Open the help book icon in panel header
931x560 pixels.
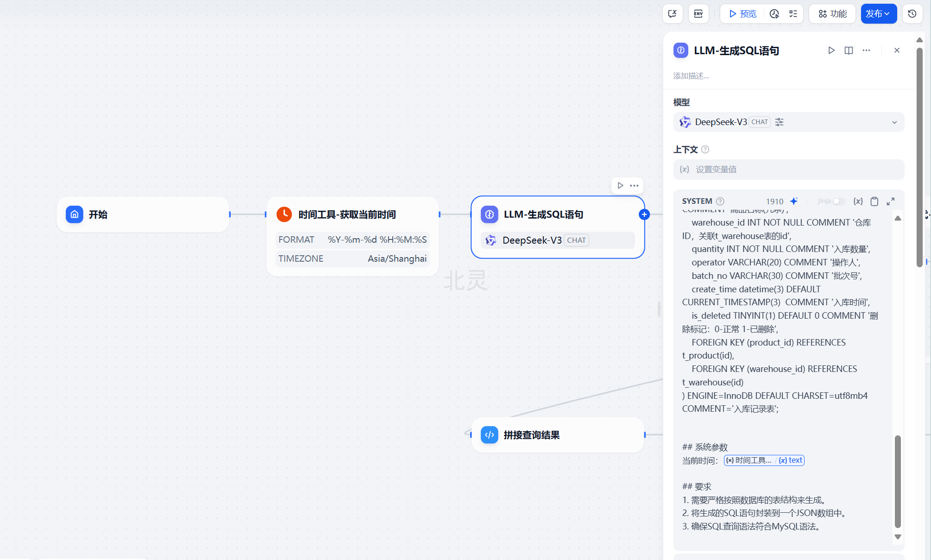[x=849, y=50]
